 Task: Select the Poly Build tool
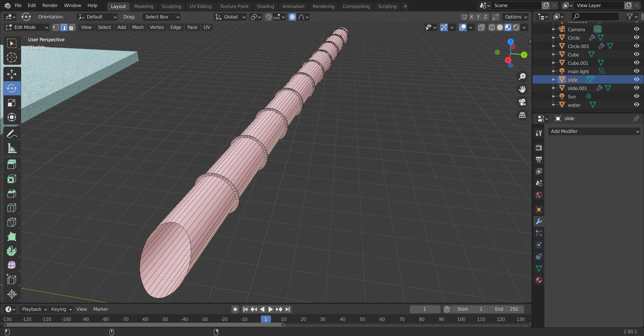[12, 237]
